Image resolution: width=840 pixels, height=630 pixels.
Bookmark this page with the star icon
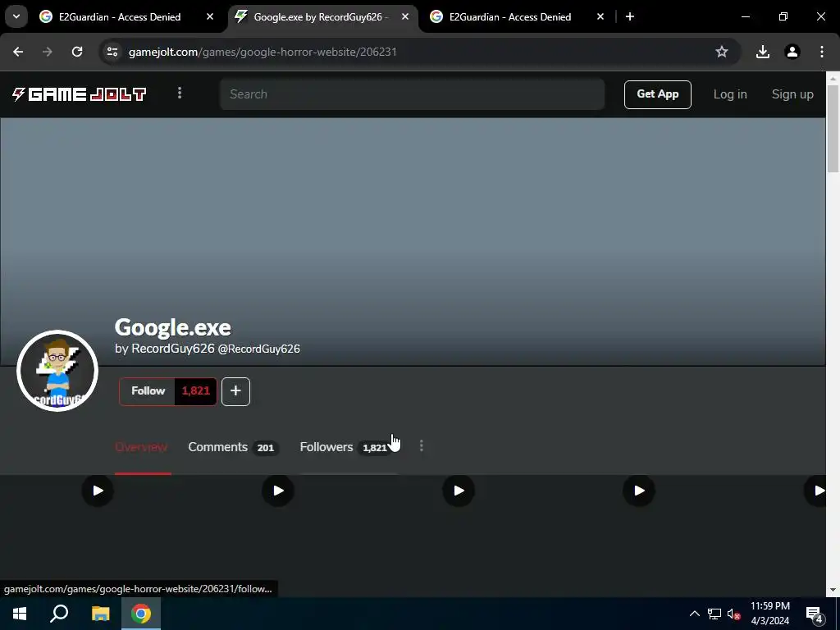(x=722, y=52)
